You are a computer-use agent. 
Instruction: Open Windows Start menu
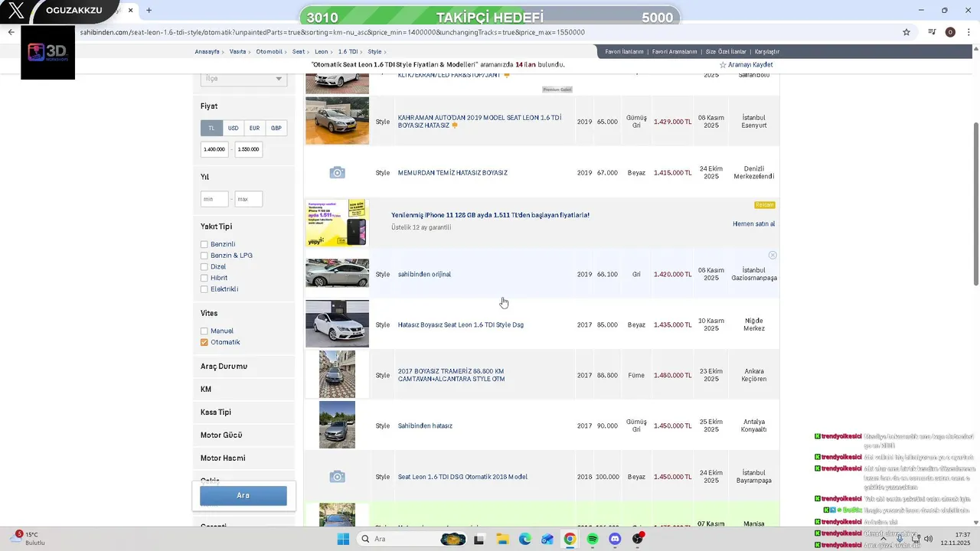(x=343, y=539)
